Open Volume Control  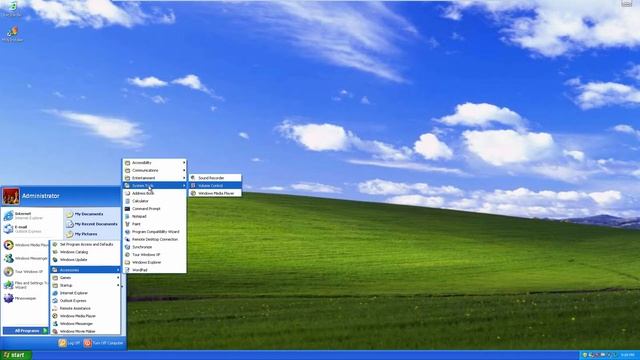[215, 186]
